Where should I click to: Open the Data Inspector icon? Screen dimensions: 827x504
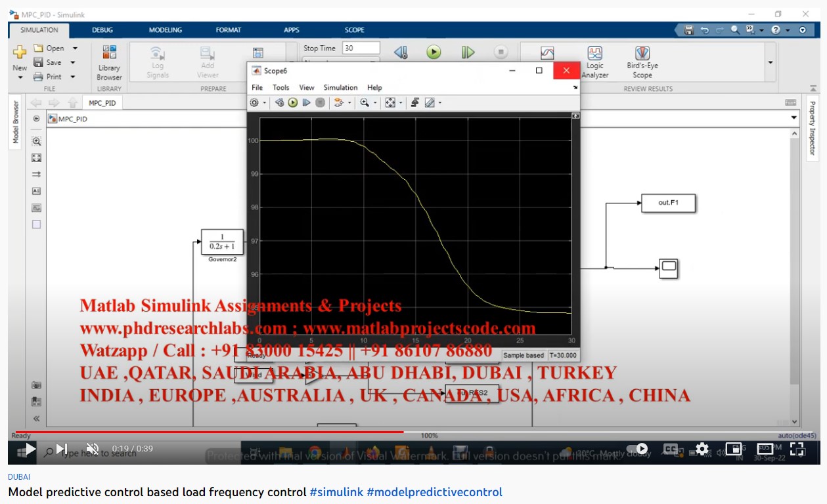point(547,54)
